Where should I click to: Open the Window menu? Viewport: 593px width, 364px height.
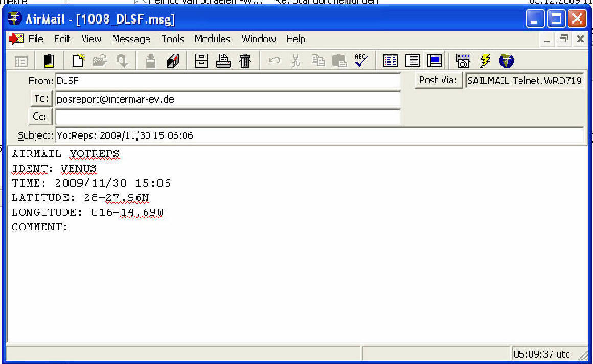259,39
